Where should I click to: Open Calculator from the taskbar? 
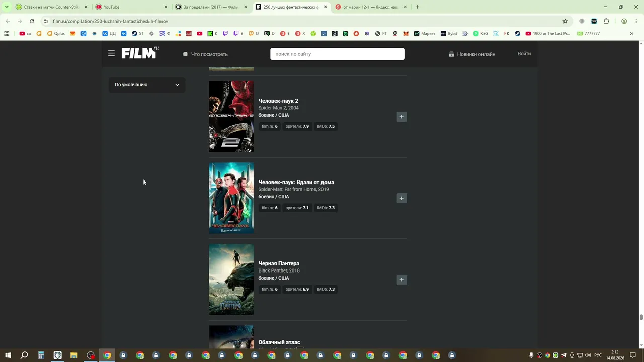(41, 355)
